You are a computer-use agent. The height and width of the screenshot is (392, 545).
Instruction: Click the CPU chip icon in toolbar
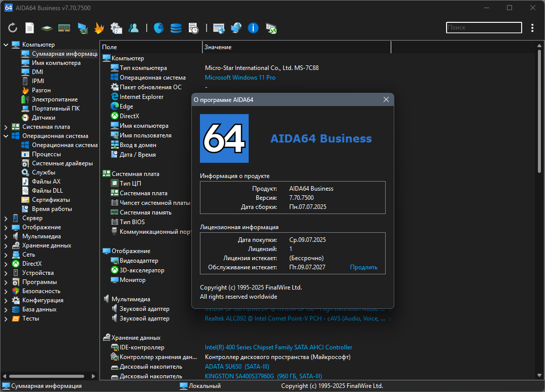[47, 28]
